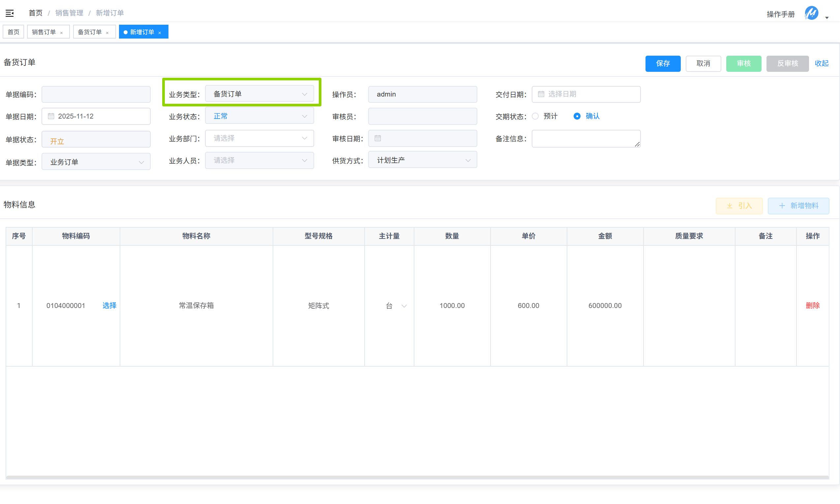Click the 引入 import download icon

(730, 206)
